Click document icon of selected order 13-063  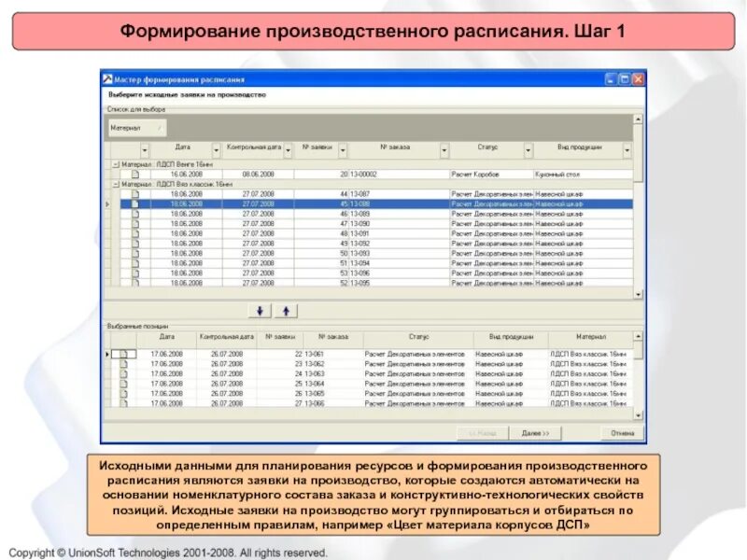pos(123,374)
